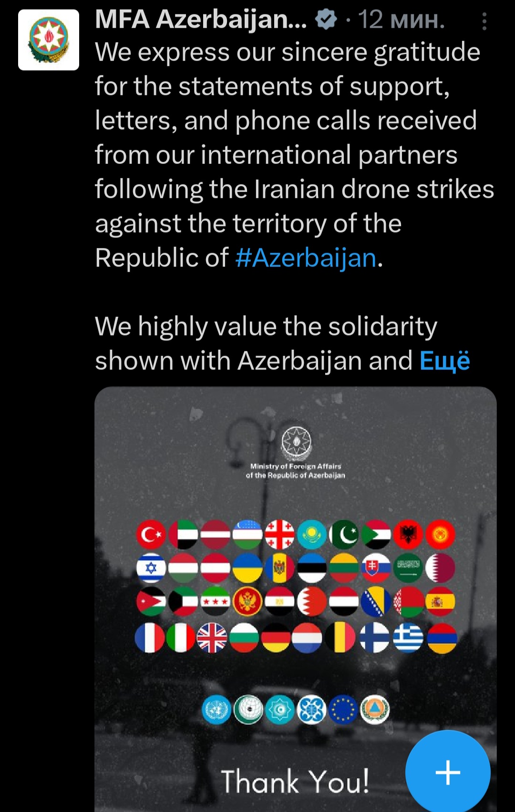This screenshot has height=812, width=515.
Task: Tap the Greece flag icon
Action: 409,638
